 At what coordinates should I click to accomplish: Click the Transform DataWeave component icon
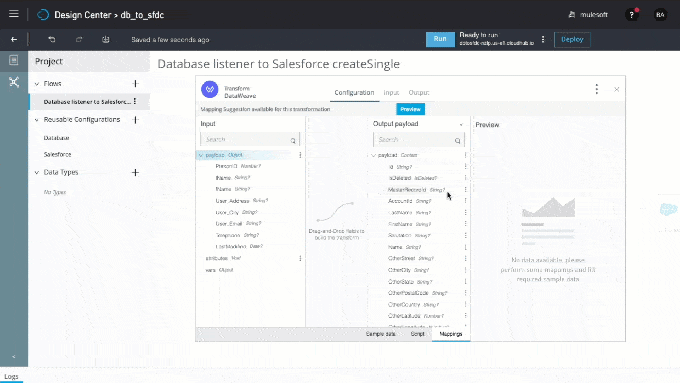click(x=210, y=89)
